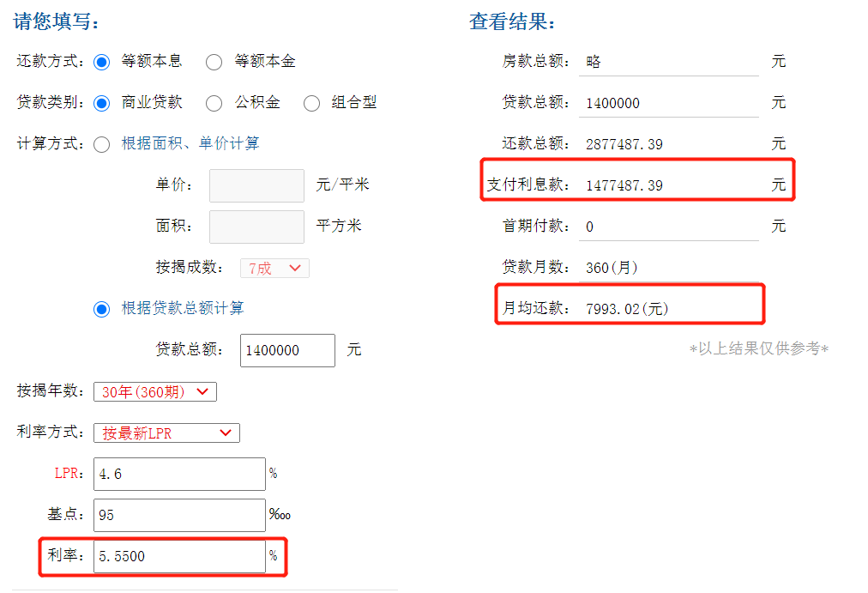Click the 平方米 unit label
The image size is (868, 593).
(339, 226)
